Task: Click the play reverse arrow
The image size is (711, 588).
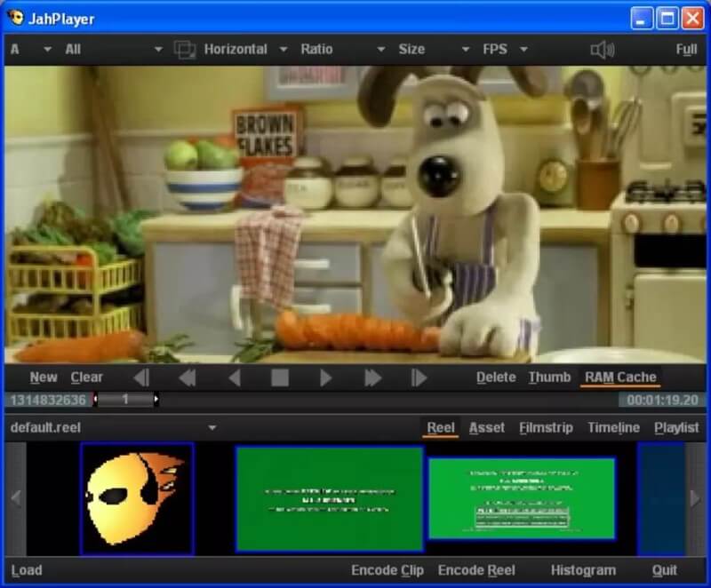Action: click(x=235, y=377)
